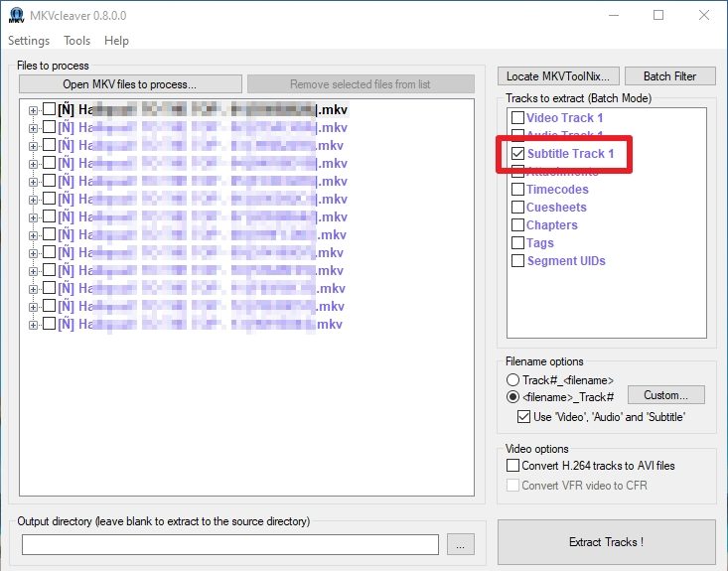728x571 pixels.
Task: Expand the bold black first MKV file node
Action: point(33,110)
